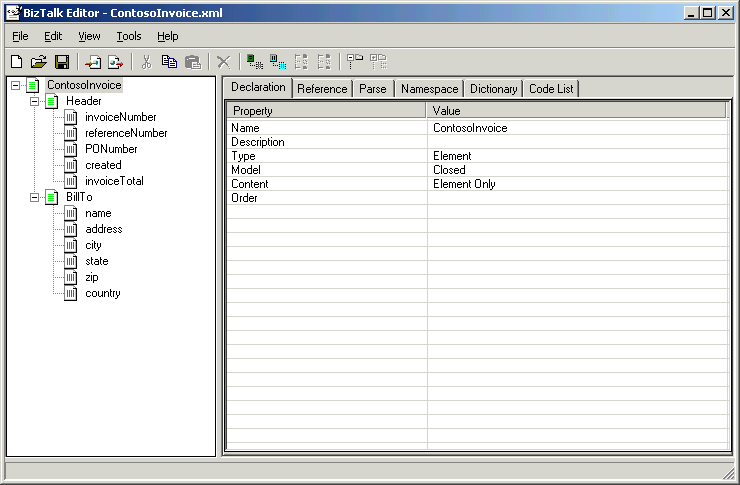Click the Copy icon in the toolbar
740x485 pixels.
click(169, 62)
